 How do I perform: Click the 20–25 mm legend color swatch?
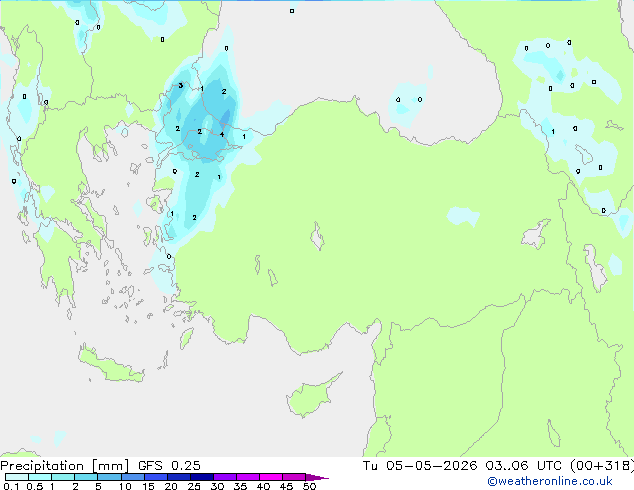click(x=178, y=477)
